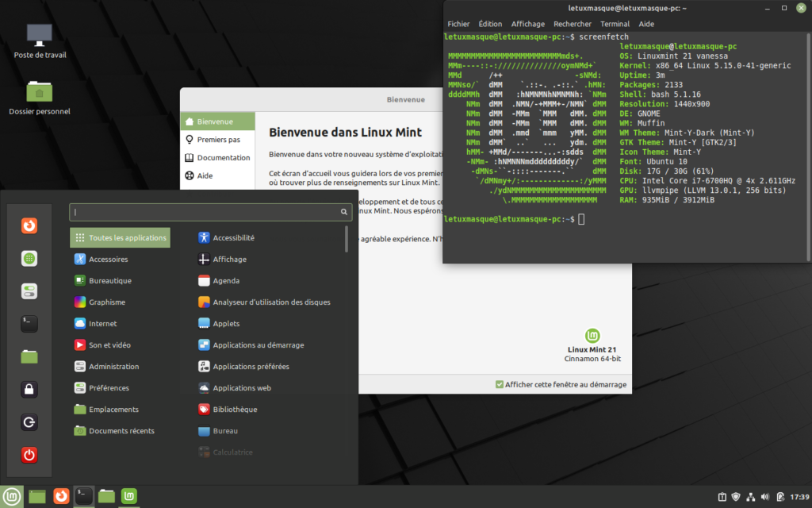Switch to Bienvenue tab in welcome window
This screenshot has width=812, height=508.
[217, 121]
